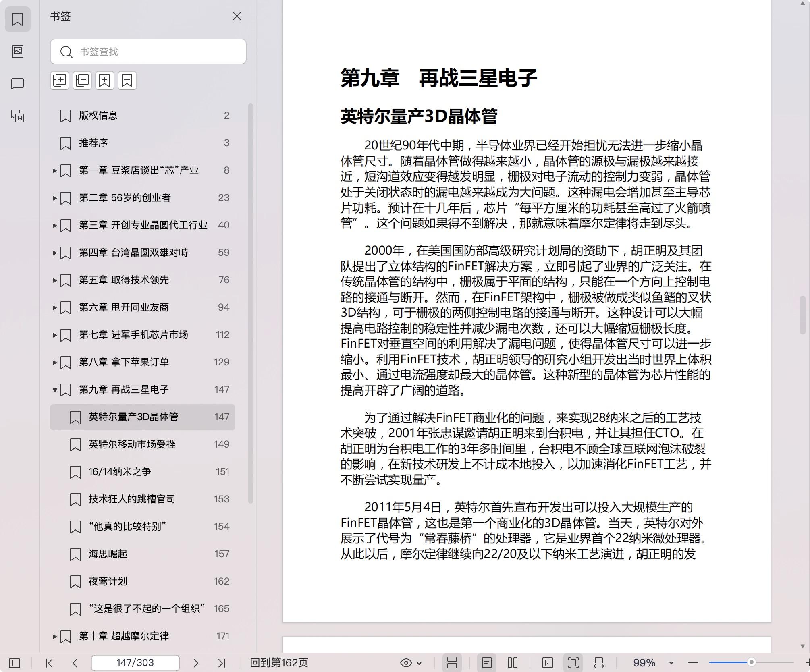Open the comments panel icon
The width and height of the screenshot is (810, 672).
point(17,84)
